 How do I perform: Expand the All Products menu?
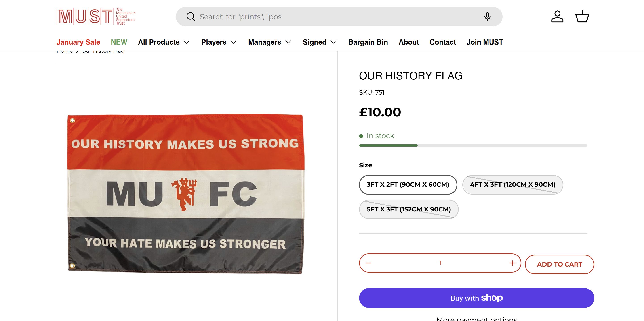(x=164, y=42)
